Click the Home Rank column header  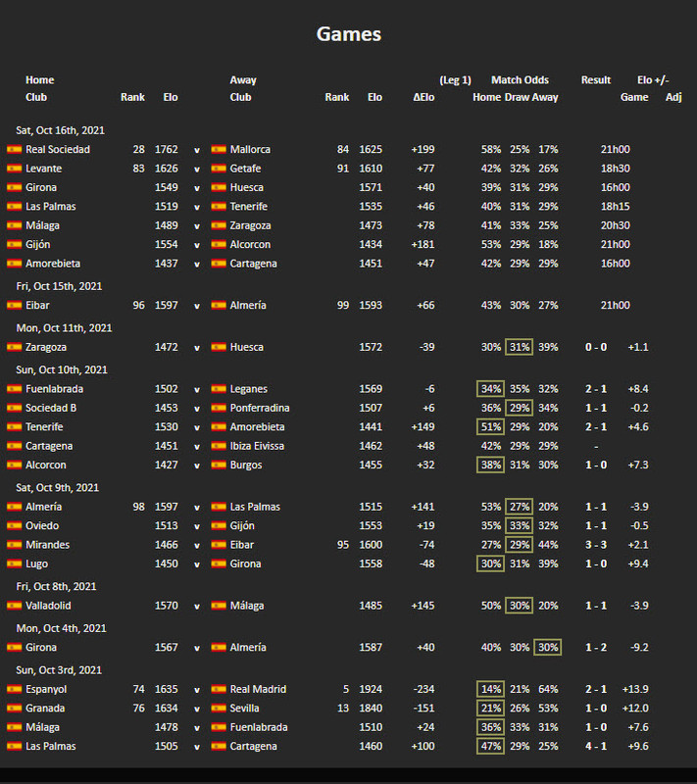132,97
